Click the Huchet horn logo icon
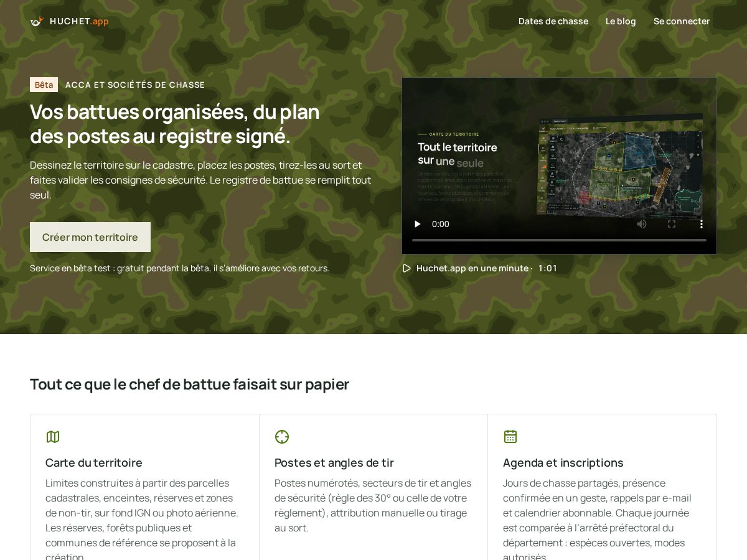 pyautogui.click(x=37, y=21)
